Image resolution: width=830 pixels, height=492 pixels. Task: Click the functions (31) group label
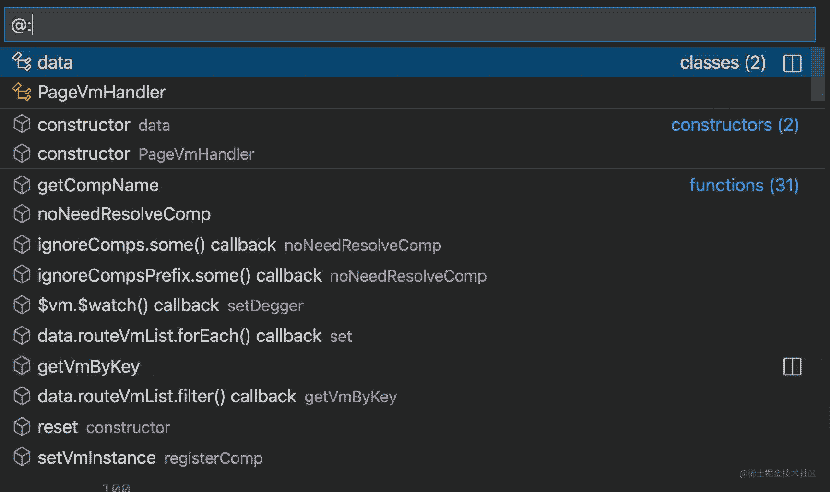(744, 185)
